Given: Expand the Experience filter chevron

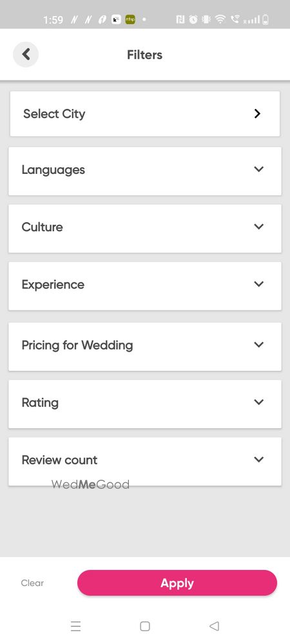Looking at the screenshot, I should tap(258, 284).
